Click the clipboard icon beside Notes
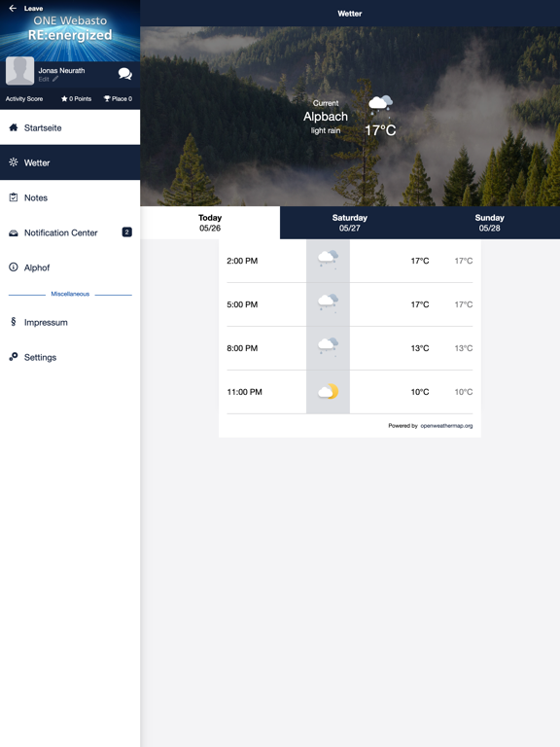Image resolution: width=560 pixels, height=747 pixels. tap(14, 197)
